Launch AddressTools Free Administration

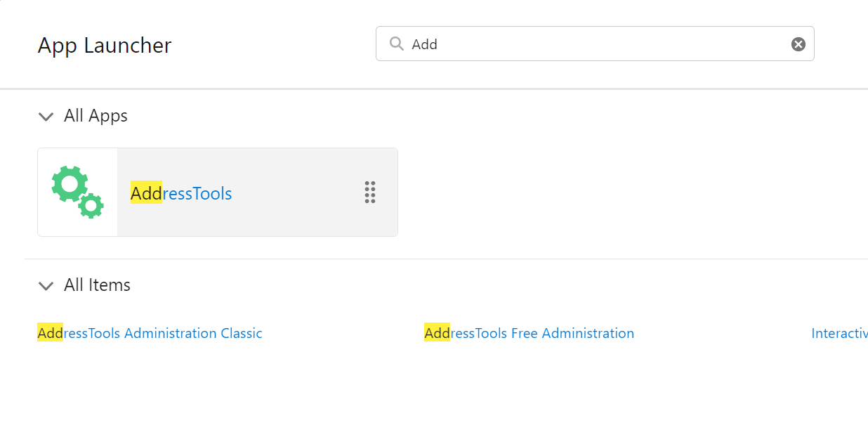click(529, 332)
